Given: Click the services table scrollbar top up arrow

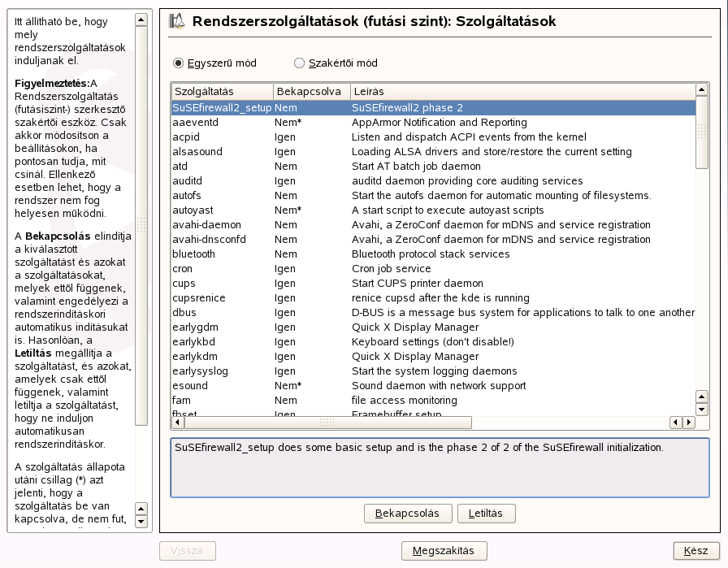Looking at the screenshot, I should pos(701,89).
